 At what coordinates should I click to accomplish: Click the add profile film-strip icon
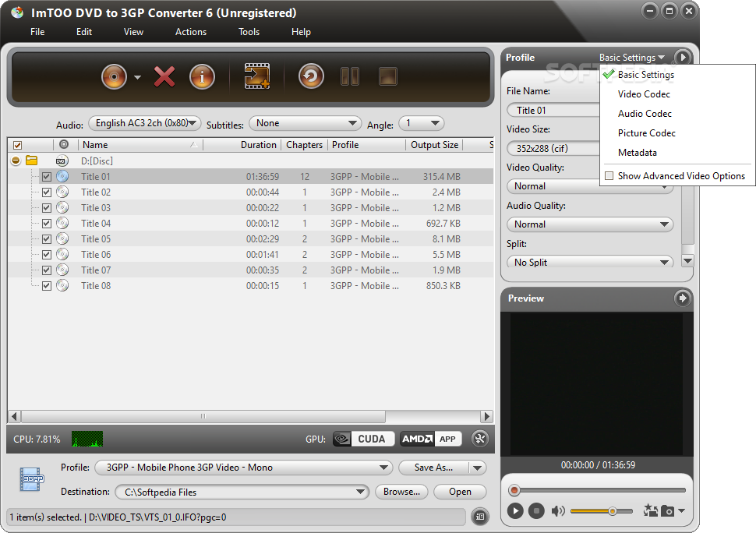click(257, 76)
